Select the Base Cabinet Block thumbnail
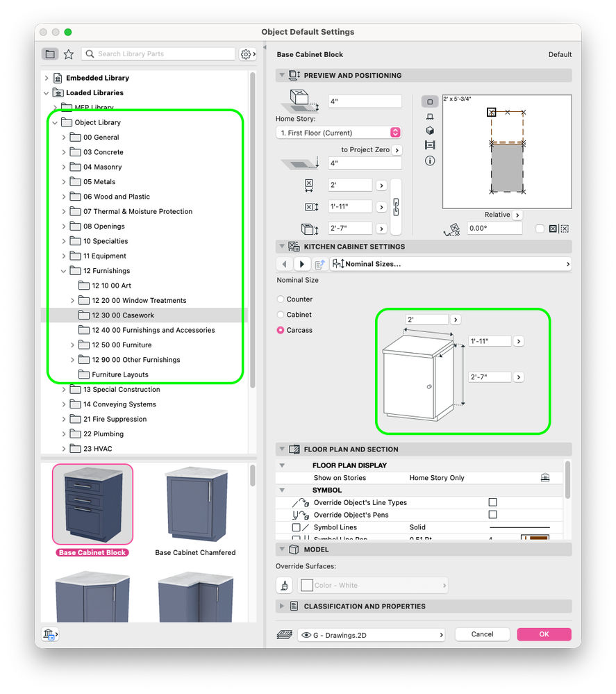The height and width of the screenshot is (694, 616). 92,504
